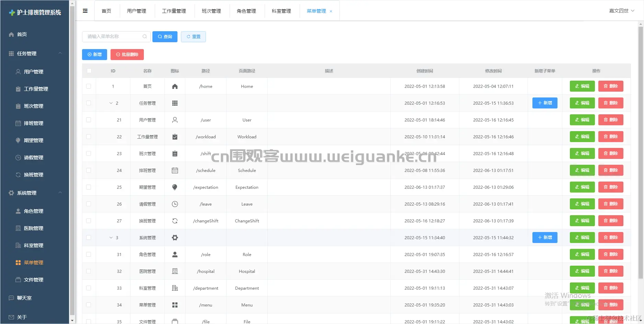The width and height of the screenshot is (644, 324).
Task: Click the /changeShift path cell
Action: pyautogui.click(x=206, y=221)
